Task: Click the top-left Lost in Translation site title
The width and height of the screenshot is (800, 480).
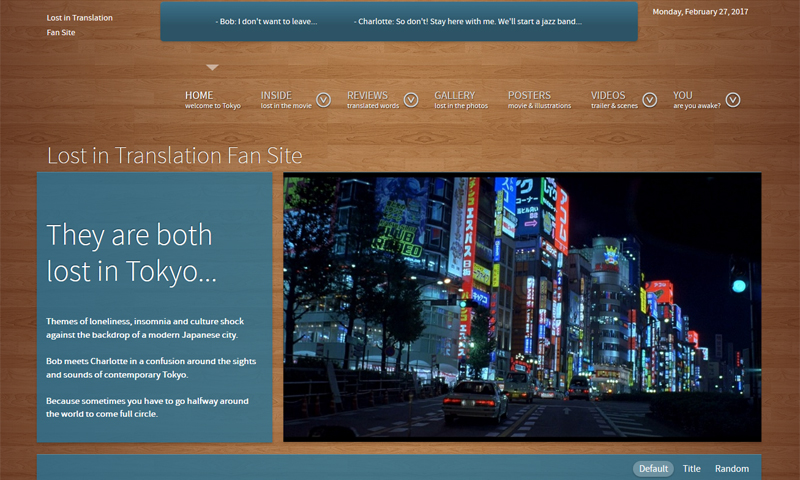Action: [x=79, y=25]
